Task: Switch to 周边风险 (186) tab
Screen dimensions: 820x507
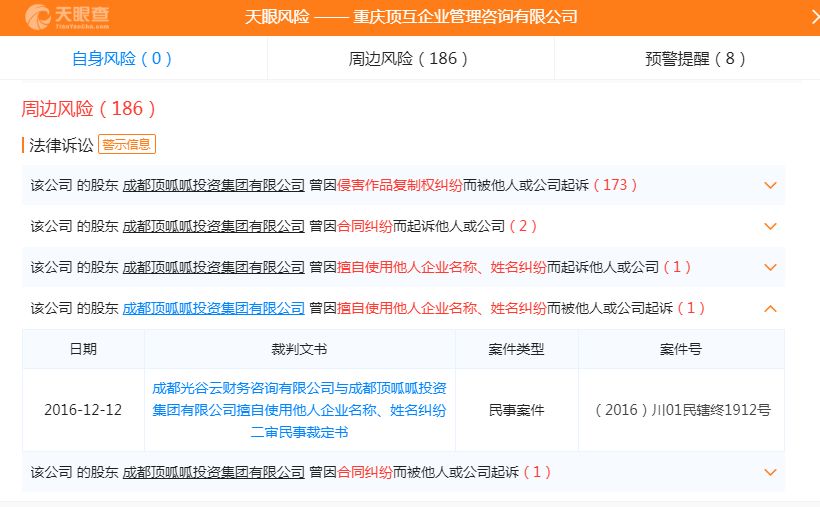Action: (x=408, y=58)
